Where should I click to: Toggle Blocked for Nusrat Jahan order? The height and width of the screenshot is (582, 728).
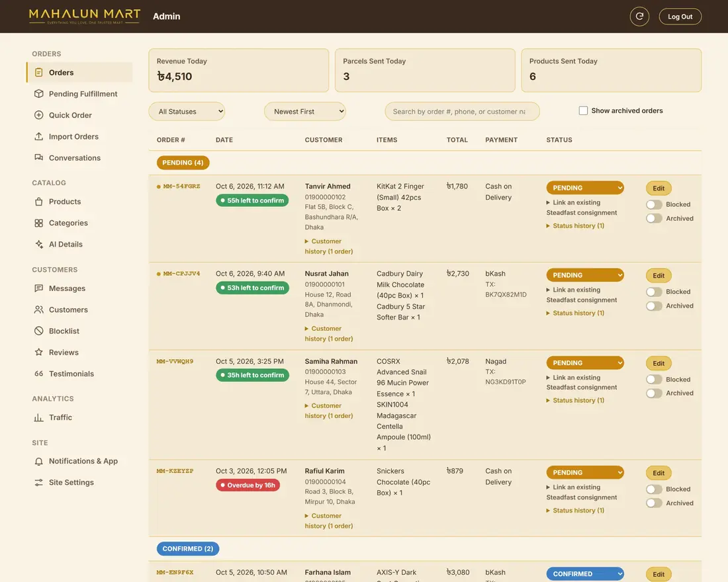pyautogui.click(x=654, y=292)
